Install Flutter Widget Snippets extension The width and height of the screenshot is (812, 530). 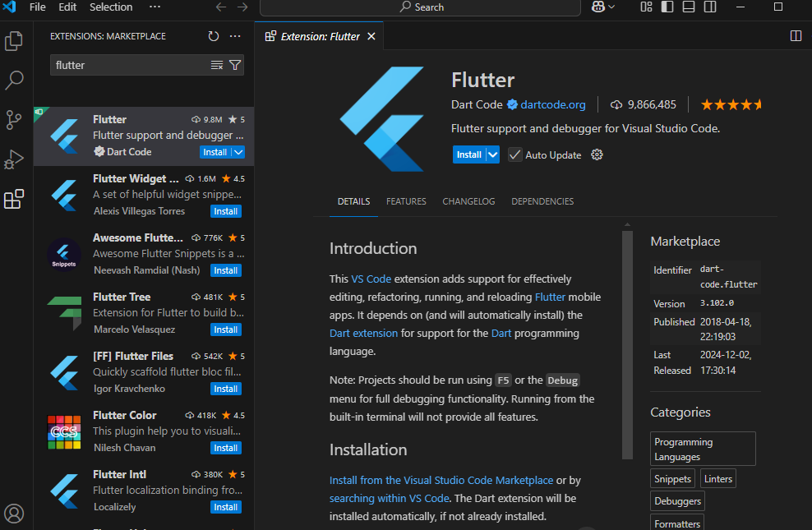point(226,211)
